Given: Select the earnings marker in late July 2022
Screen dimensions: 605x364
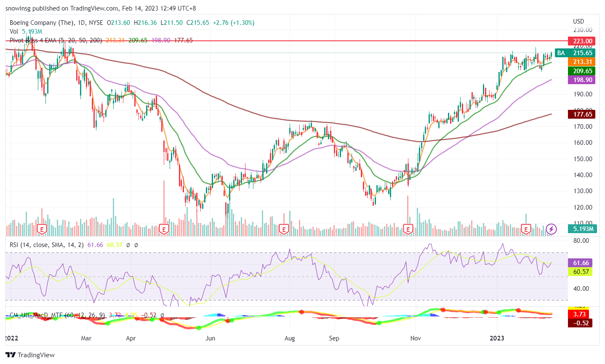Looking at the screenshot, I should coord(284,229).
